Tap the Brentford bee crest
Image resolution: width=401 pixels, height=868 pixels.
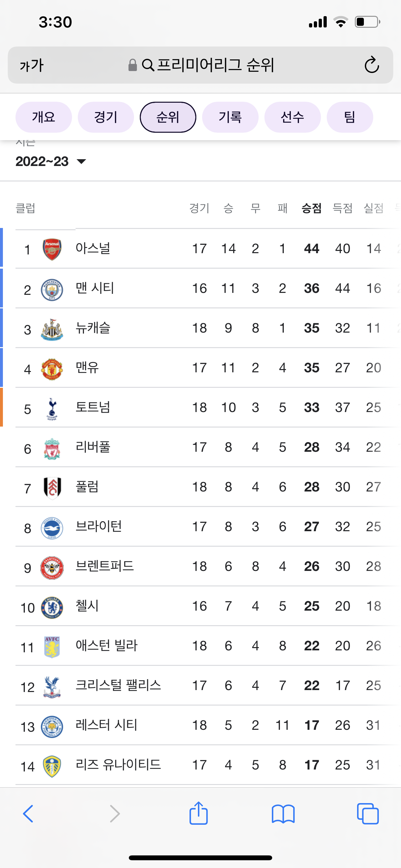pos(52,568)
